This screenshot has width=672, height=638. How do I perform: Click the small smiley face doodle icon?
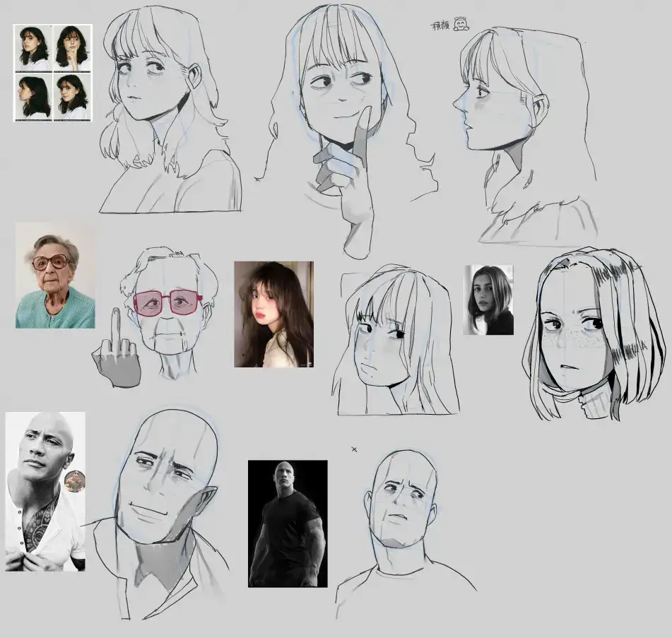click(x=461, y=24)
